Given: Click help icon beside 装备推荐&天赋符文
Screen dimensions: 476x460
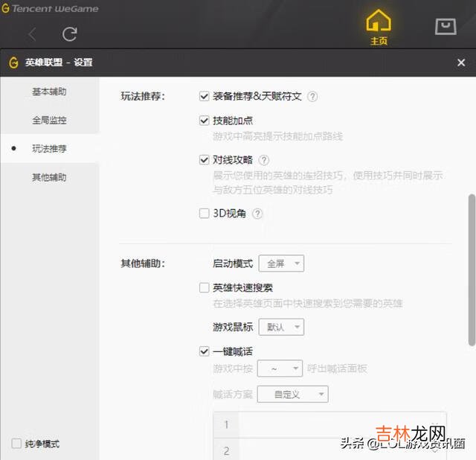Looking at the screenshot, I should [312, 96].
